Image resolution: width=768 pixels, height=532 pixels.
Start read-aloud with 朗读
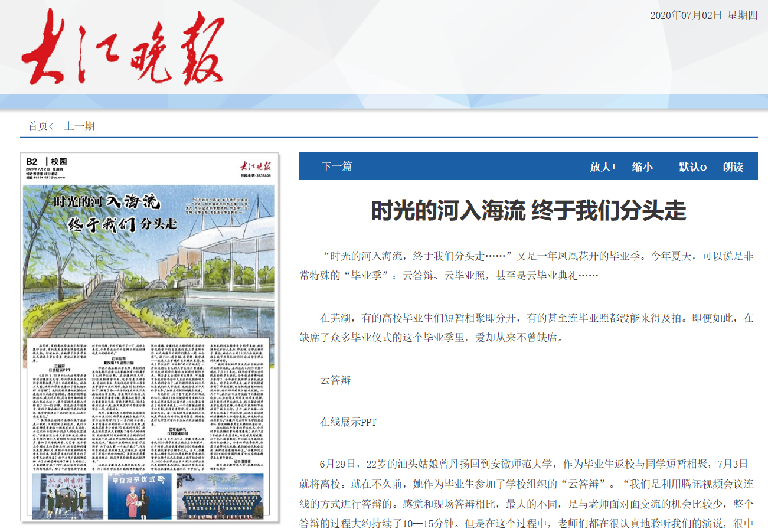733,167
